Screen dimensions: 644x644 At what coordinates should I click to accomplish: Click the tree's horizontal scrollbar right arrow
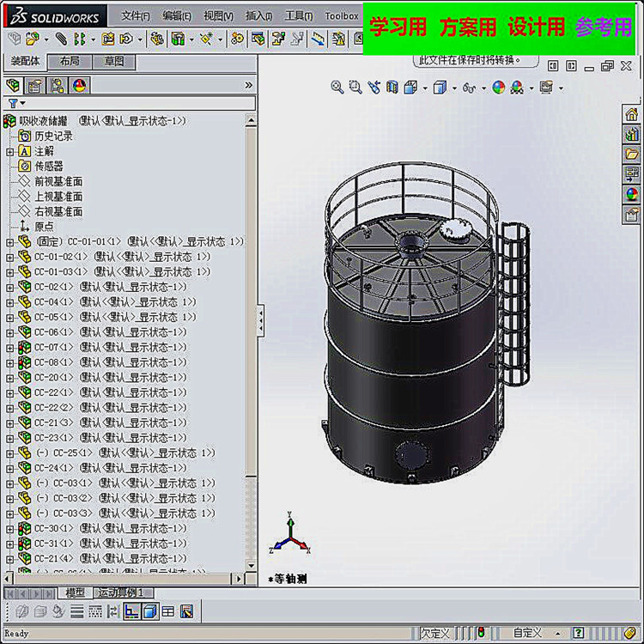238,579
